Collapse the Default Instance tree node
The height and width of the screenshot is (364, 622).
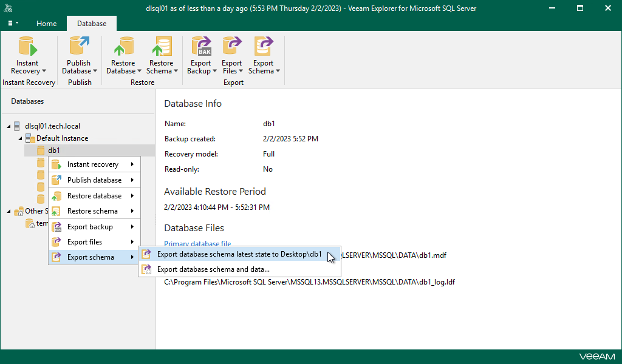point(20,139)
